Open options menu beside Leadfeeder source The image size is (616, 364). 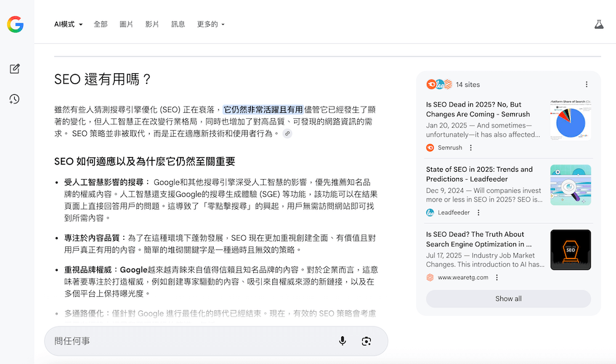(478, 212)
